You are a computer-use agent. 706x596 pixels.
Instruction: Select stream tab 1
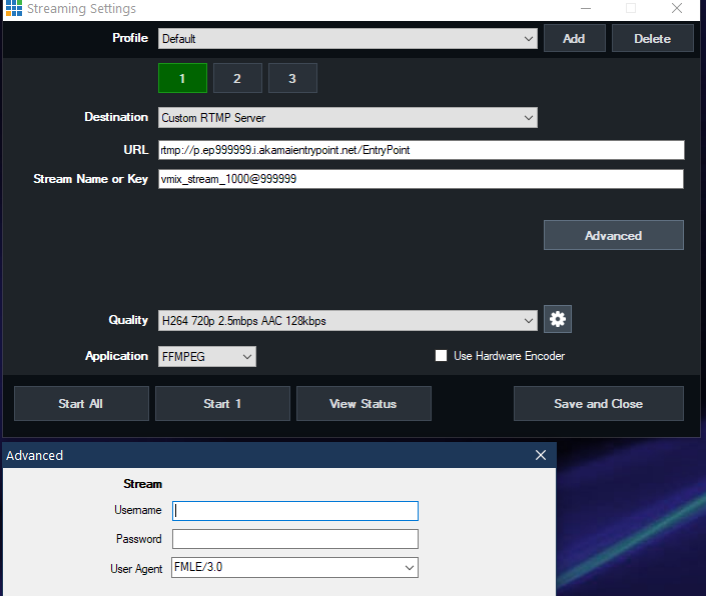click(x=183, y=78)
